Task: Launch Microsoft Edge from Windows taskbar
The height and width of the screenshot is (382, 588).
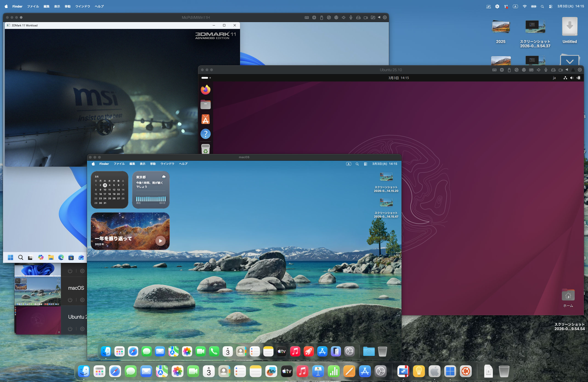Action: point(61,258)
